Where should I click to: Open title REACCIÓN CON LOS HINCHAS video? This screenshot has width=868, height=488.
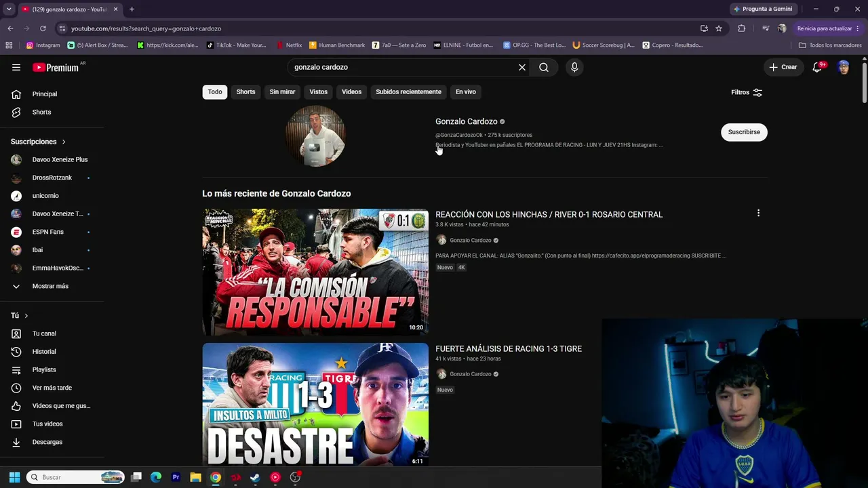pyautogui.click(x=549, y=214)
